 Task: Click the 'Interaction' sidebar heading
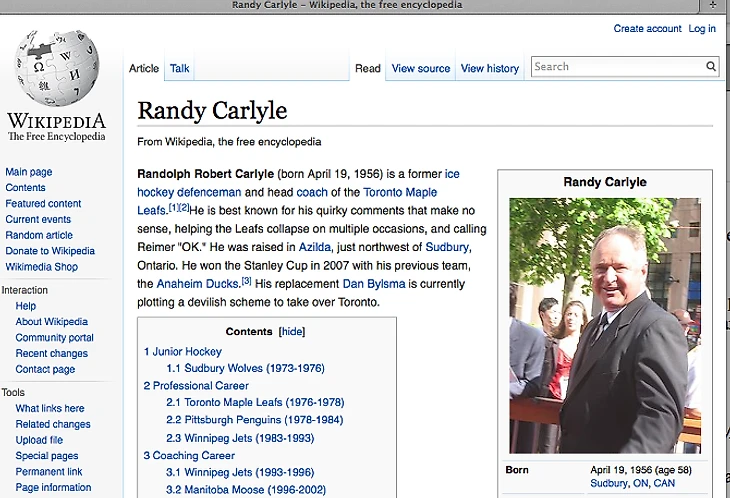[25, 290]
